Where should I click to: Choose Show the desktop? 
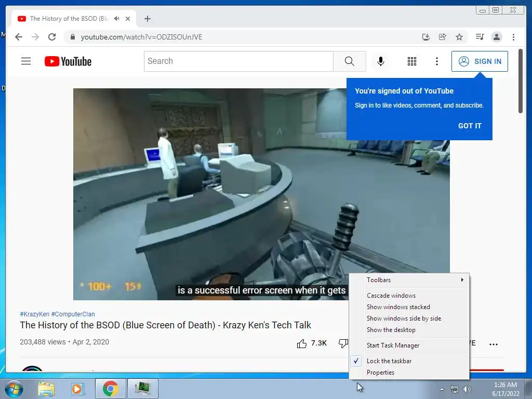pos(409,330)
